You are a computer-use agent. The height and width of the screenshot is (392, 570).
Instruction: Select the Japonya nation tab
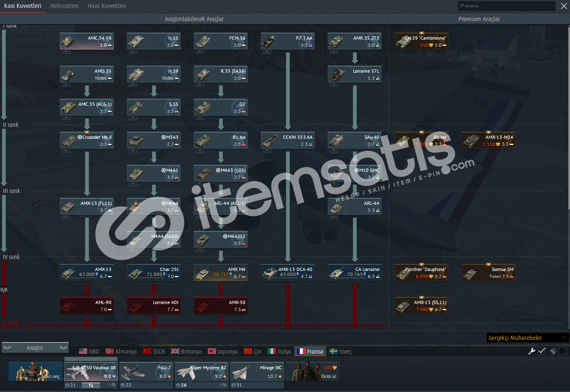click(x=223, y=352)
